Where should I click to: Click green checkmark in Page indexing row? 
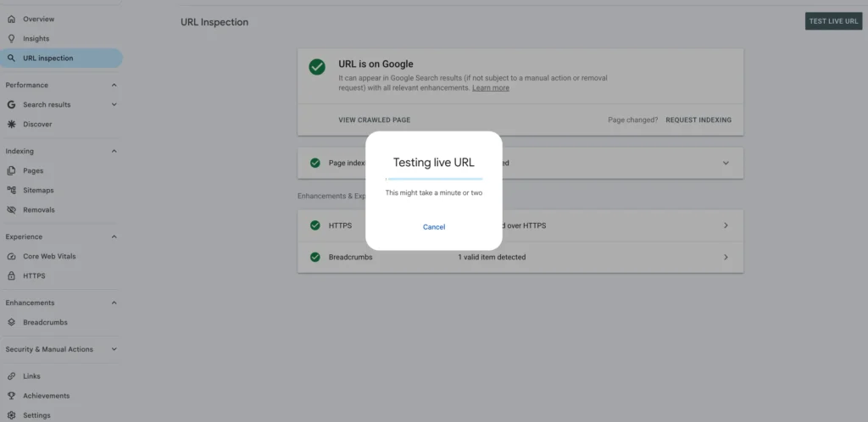point(315,163)
